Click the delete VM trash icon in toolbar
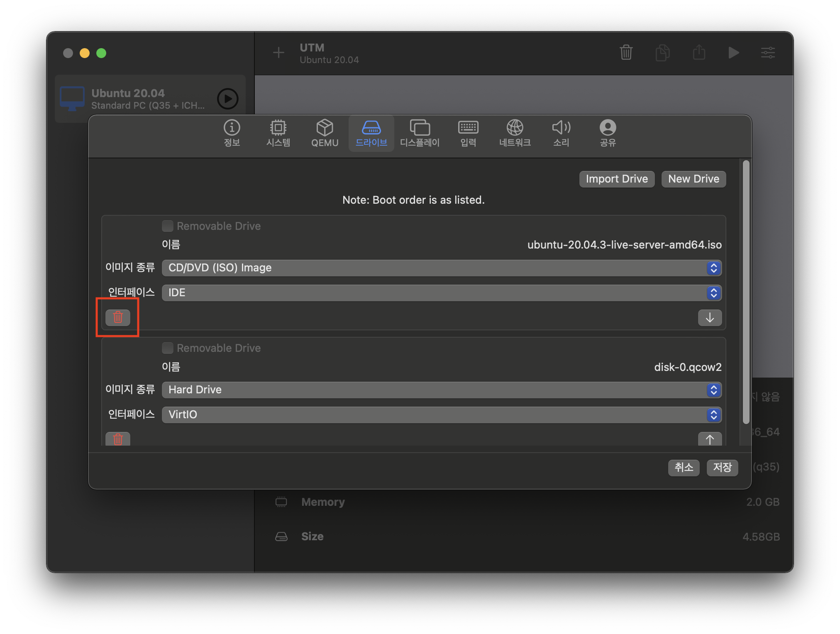This screenshot has height=634, width=840. tap(626, 53)
